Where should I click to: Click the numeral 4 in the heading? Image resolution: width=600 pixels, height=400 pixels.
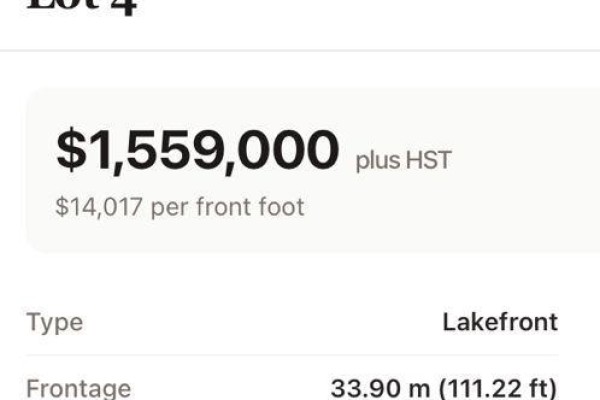click(123, 7)
